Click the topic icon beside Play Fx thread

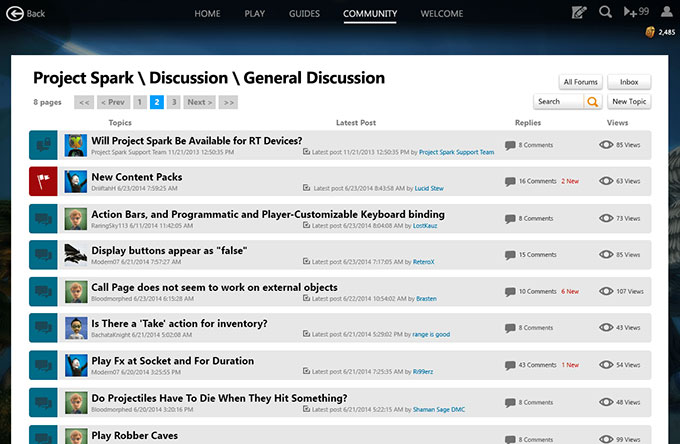43,365
